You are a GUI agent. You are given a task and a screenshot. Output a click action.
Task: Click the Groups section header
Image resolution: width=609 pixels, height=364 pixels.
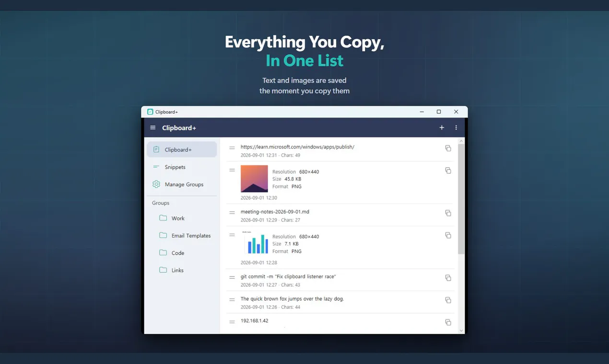pyautogui.click(x=161, y=203)
